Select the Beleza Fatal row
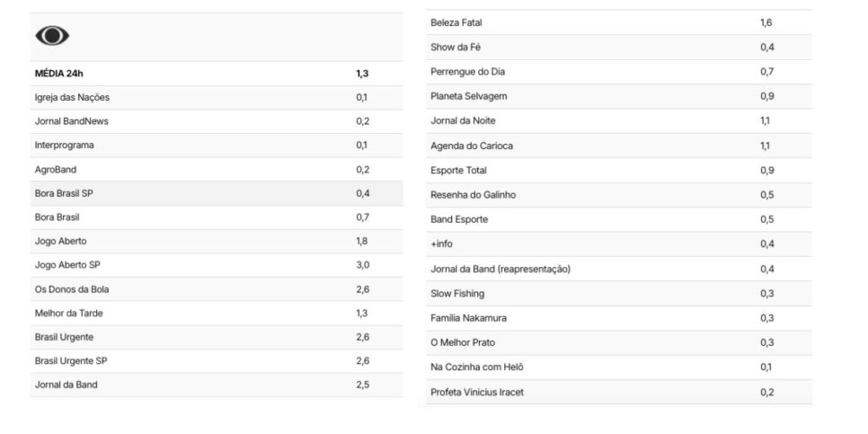 point(619,22)
